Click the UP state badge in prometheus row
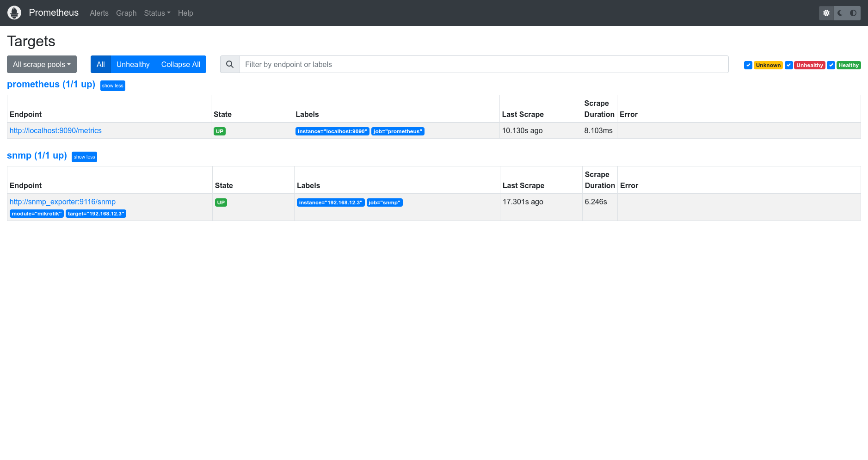 click(x=220, y=131)
